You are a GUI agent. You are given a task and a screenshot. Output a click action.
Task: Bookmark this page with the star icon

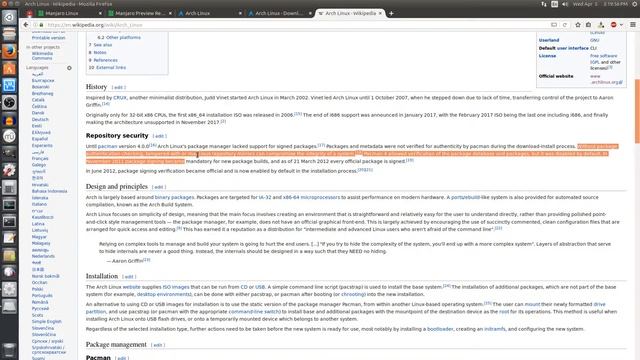point(578,25)
